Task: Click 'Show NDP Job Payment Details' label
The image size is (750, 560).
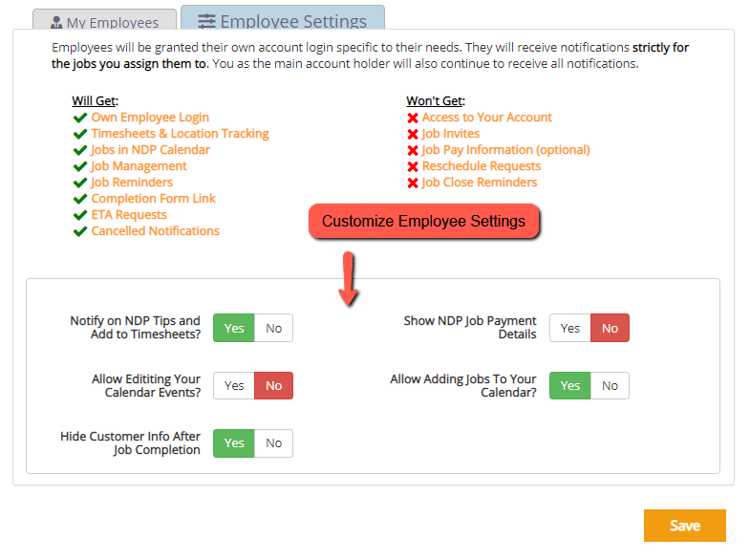Action: coord(470,328)
